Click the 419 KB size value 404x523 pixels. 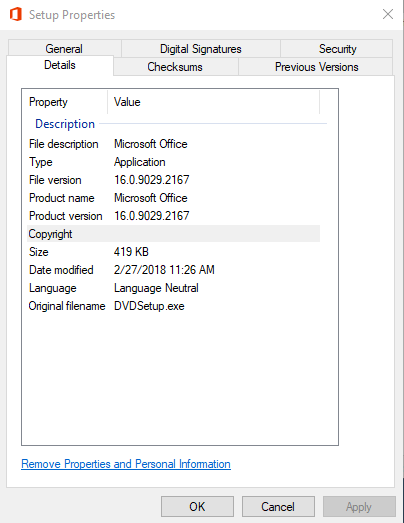[x=131, y=252]
